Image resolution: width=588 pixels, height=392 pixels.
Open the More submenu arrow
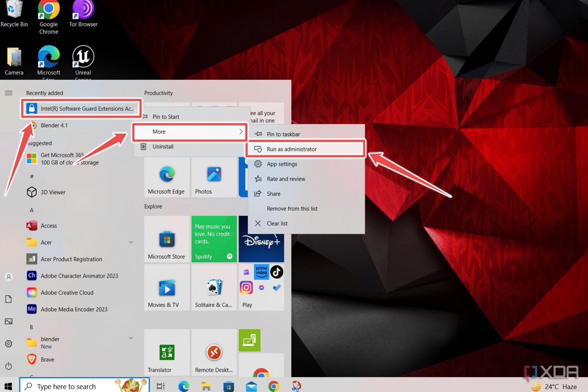click(x=241, y=132)
